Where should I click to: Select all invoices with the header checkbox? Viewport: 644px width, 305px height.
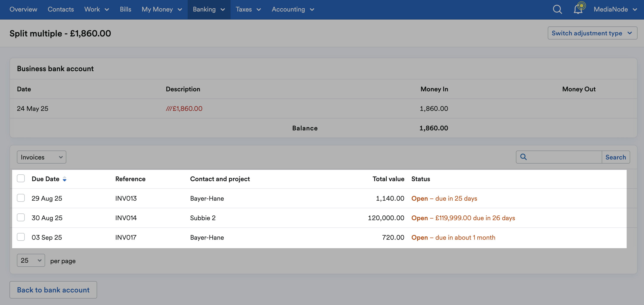coord(21,178)
